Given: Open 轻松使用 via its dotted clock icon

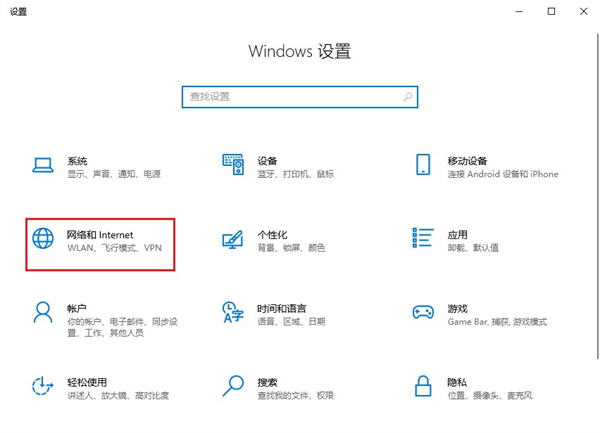Looking at the screenshot, I should click(42, 388).
